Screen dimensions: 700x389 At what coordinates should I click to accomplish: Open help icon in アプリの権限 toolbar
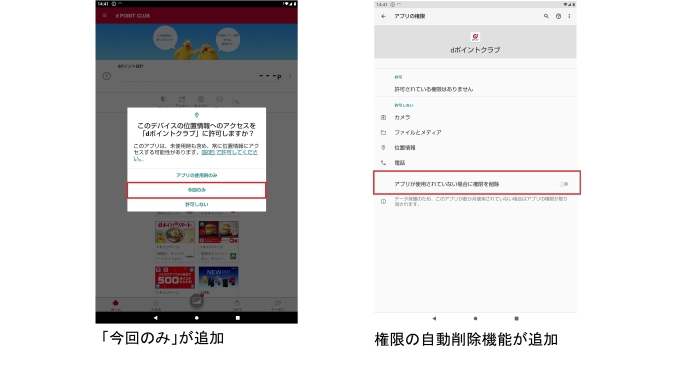point(558,16)
